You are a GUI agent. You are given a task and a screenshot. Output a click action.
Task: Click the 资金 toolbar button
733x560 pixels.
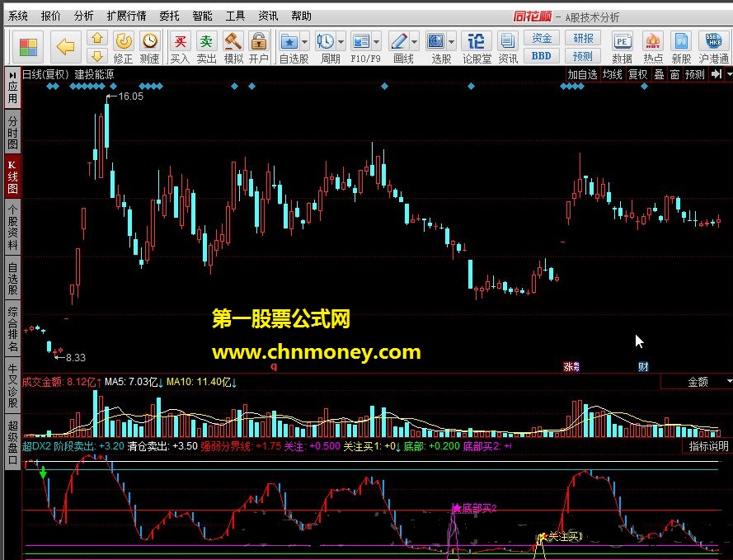(x=542, y=38)
